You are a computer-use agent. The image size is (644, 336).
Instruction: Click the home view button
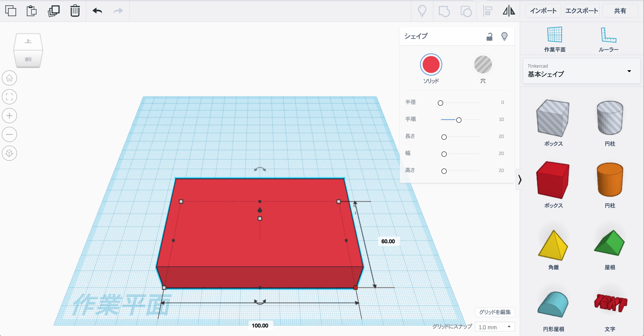click(9, 78)
